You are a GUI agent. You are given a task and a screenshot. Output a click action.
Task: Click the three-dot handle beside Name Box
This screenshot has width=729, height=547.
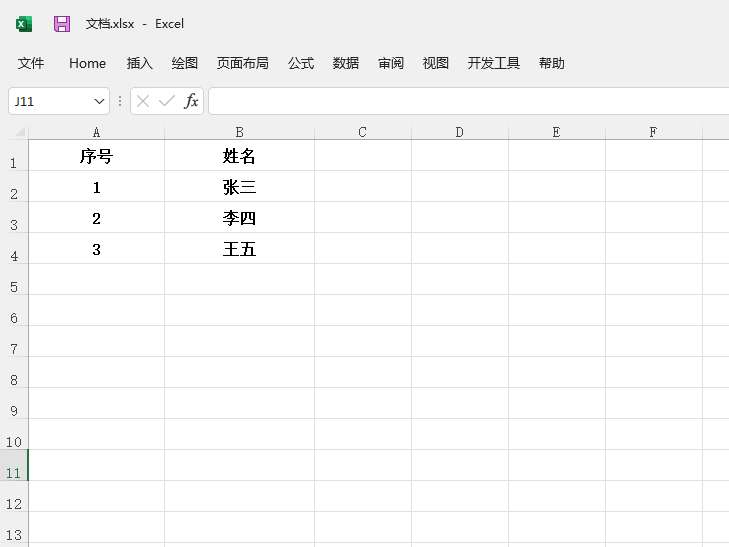click(120, 101)
